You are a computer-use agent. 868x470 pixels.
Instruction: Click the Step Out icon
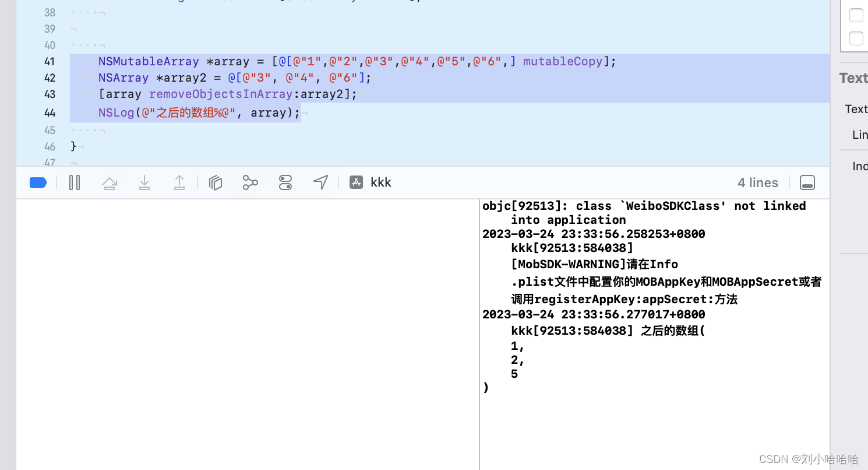[x=179, y=183]
